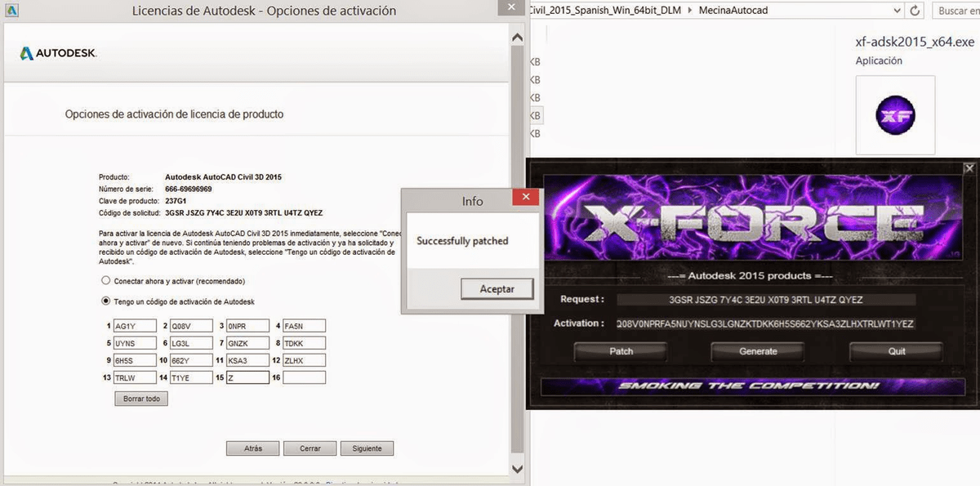Click the 'xf-adsk2015_x64.exe' file name text
Image resolution: width=980 pixels, height=486 pixels.
pyautogui.click(x=915, y=42)
